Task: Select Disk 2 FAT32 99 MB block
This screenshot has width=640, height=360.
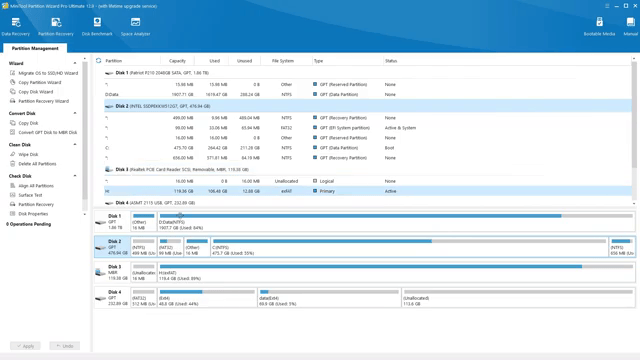Action: 170,247
